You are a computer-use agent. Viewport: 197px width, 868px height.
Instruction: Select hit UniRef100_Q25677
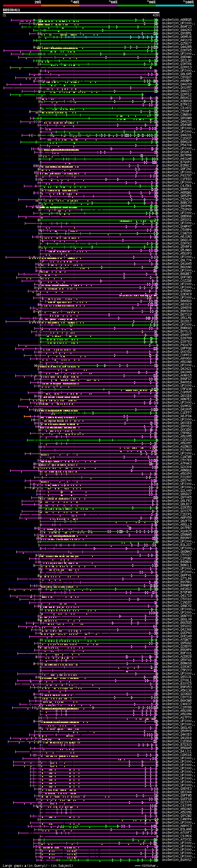point(177,43)
